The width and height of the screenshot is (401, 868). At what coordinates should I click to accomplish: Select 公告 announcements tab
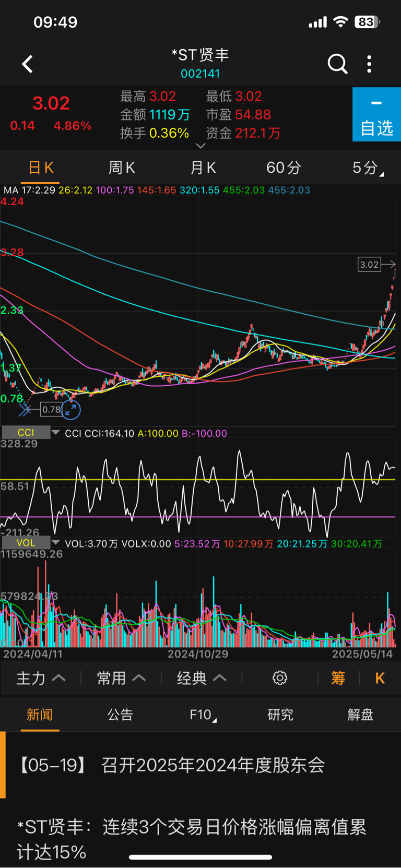point(120,715)
